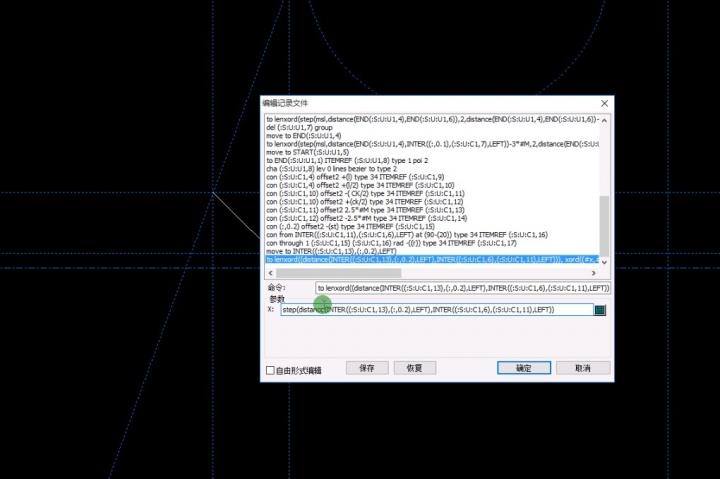This screenshot has height=479, width=720.
Task: Click the 恢复 button
Action: click(414, 368)
